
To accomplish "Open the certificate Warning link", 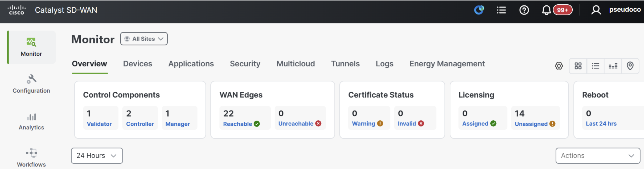I will [363, 124].
